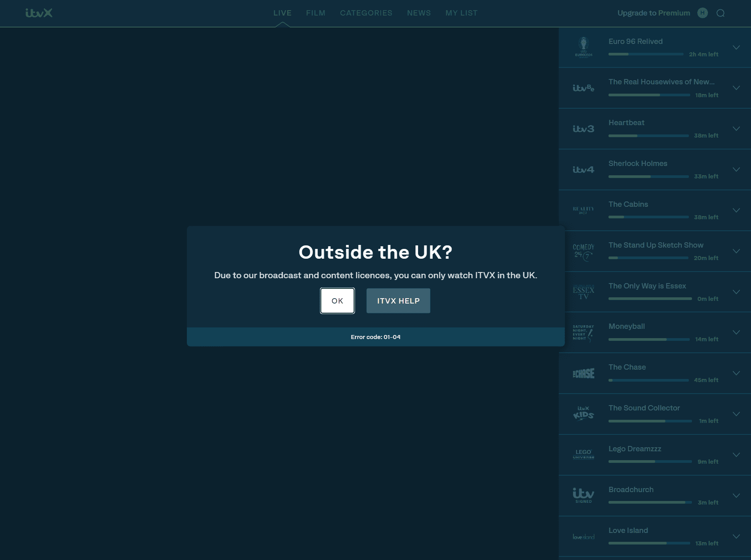
Task: Dismiss the dialog with OK
Action: 337,301
